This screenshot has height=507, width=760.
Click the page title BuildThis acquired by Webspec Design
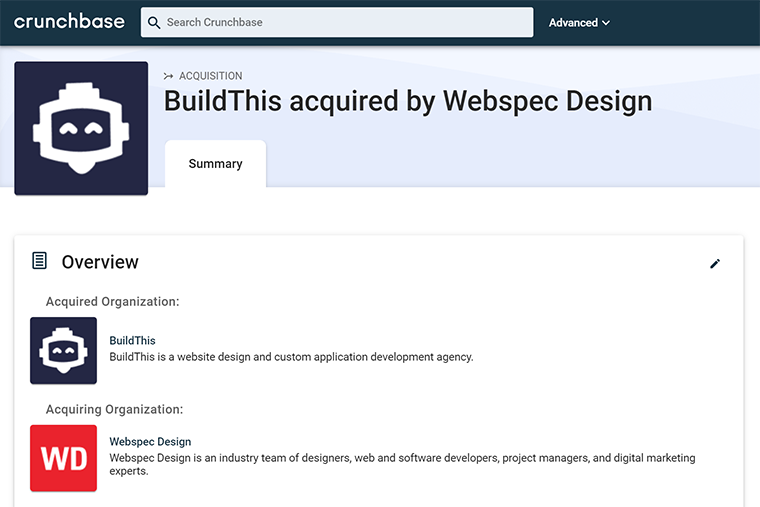[407, 101]
